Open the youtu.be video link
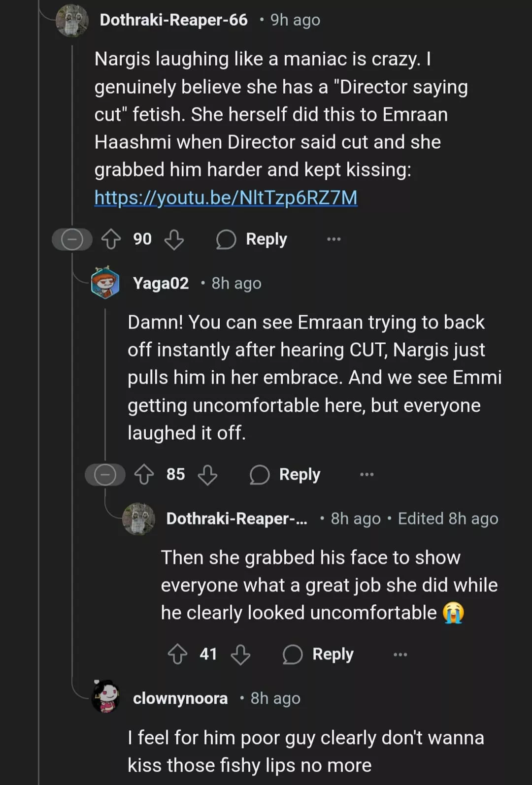The image size is (532, 785). point(226,197)
